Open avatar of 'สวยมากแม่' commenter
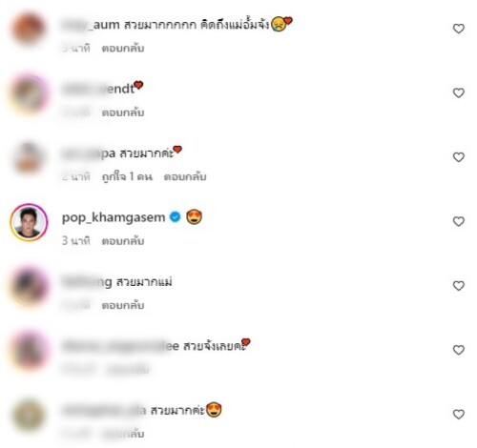The height and width of the screenshot is (448, 477). 29,286
